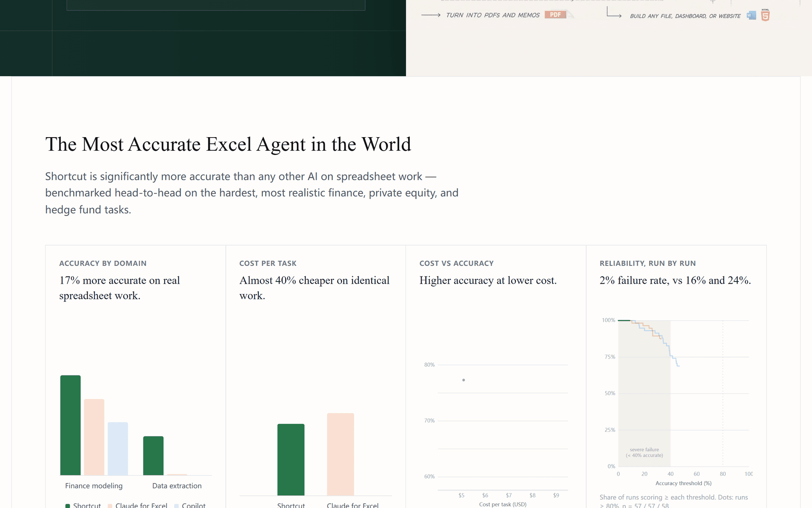This screenshot has width=812, height=508.
Task: Click '17% more accurate on real spreadsheet work'
Action: point(120,288)
